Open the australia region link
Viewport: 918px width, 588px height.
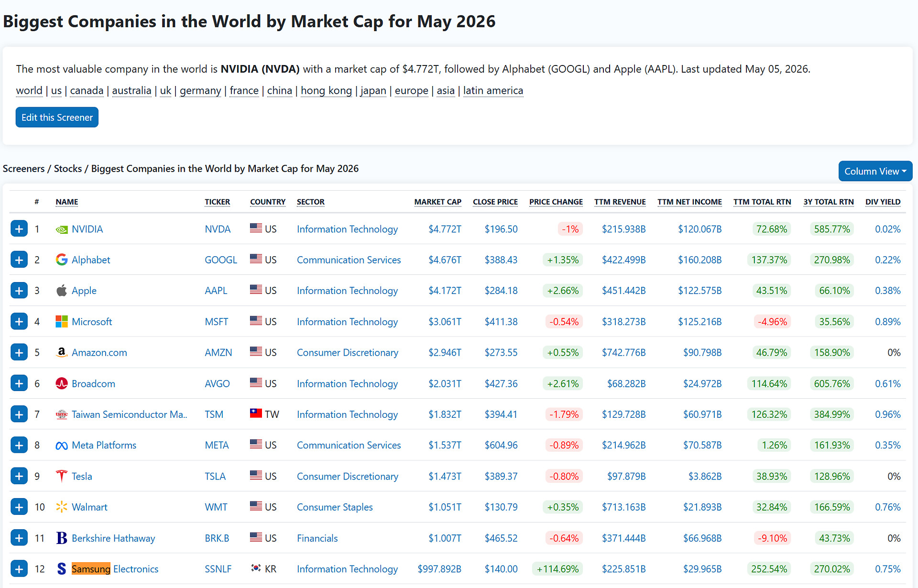[x=131, y=91]
